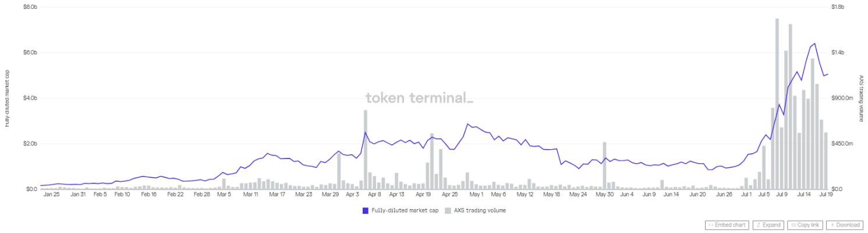868x233 pixels.
Task: Click the Jul 19 x-axis date label
Action: (x=825, y=195)
